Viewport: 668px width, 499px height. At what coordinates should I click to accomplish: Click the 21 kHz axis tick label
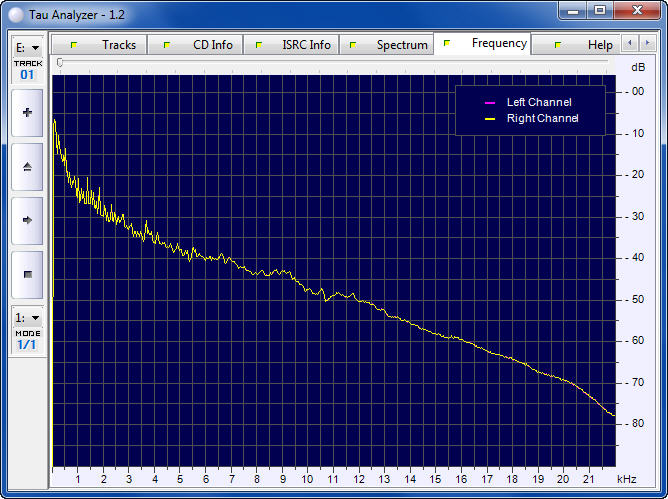tap(588, 479)
